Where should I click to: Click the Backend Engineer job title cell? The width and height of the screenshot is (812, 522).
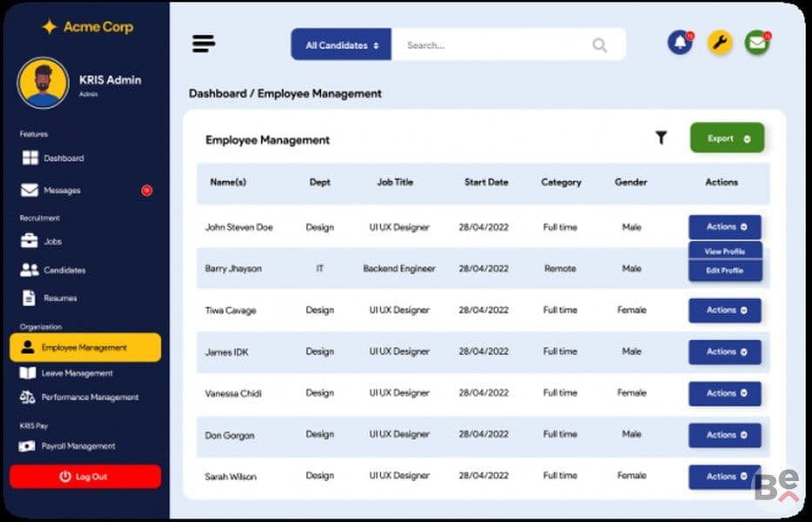(x=399, y=269)
